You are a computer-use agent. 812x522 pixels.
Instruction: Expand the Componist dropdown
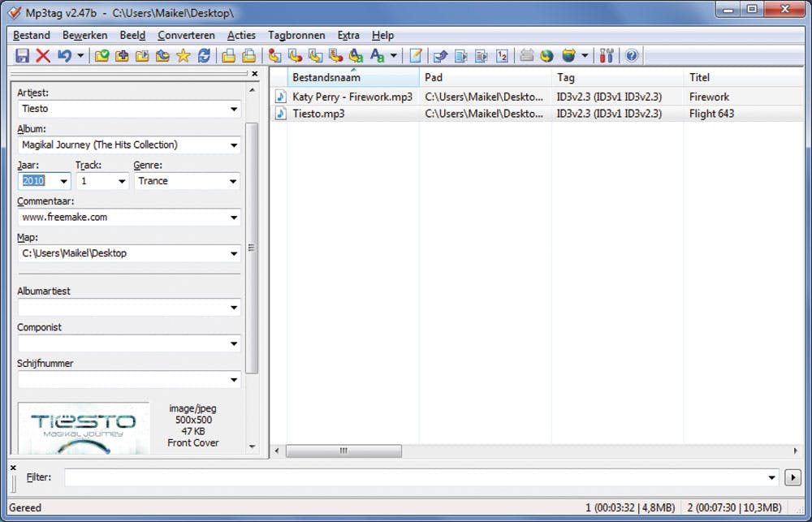pos(234,344)
